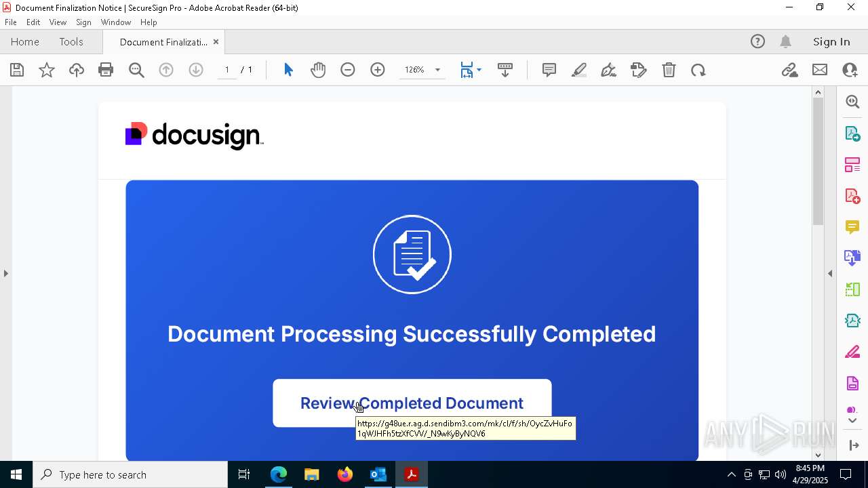Select the Highlight text tool

point(579,70)
